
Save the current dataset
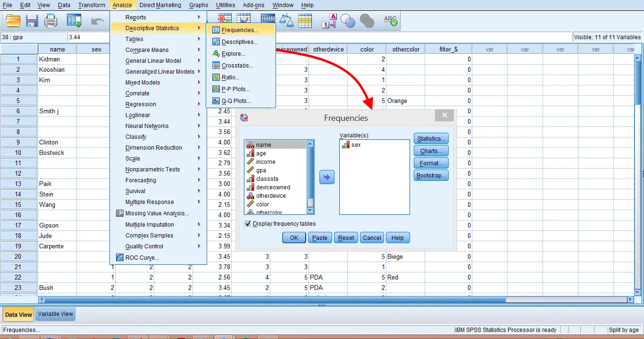click(31, 20)
